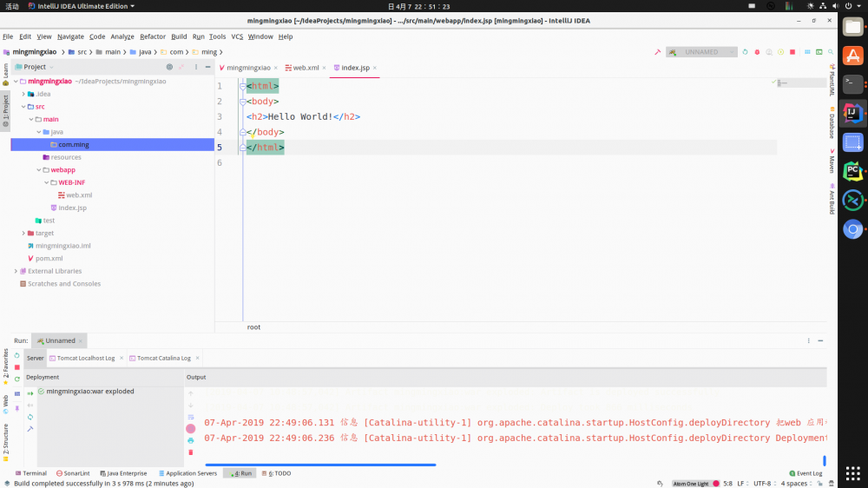Open Project Structure grid icon
Viewport: 868px width, 488px height.
[807, 52]
